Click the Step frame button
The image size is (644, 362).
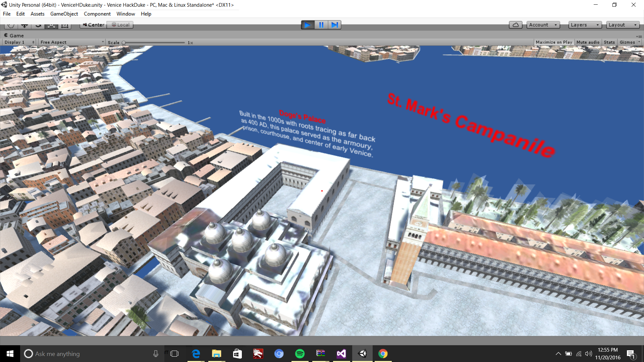coord(334,25)
